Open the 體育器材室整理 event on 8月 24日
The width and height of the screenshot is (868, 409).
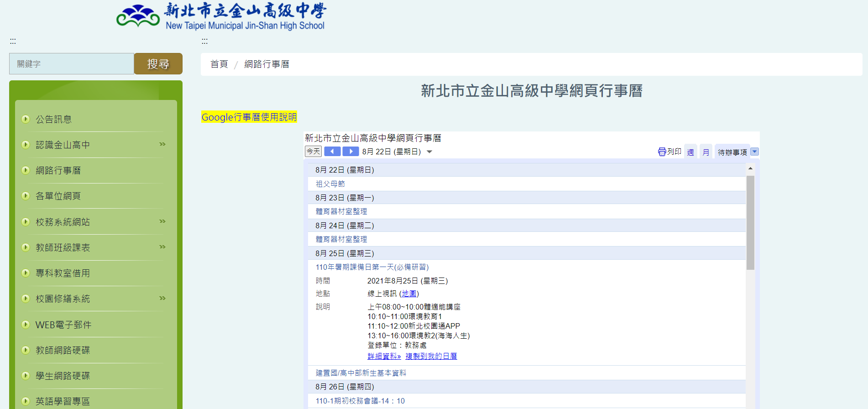(341, 239)
